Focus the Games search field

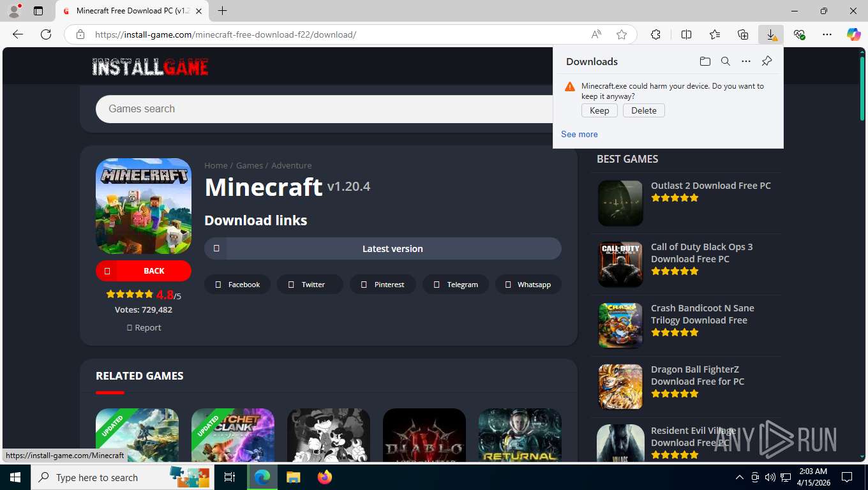(x=324, y=109)
